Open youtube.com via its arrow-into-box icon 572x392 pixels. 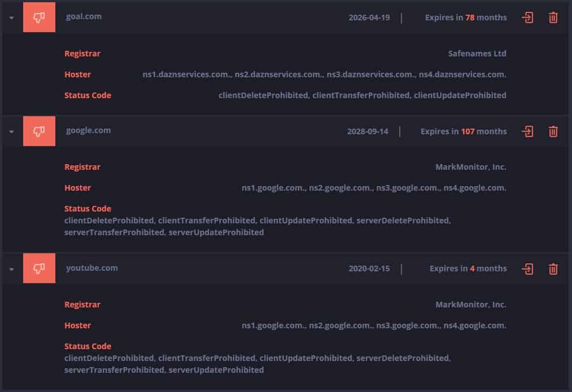(527, 269)
